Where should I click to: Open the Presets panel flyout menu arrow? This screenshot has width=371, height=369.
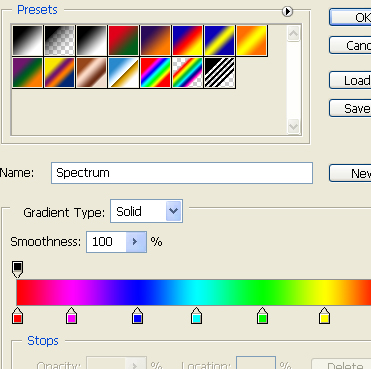[x=287, y=11]
